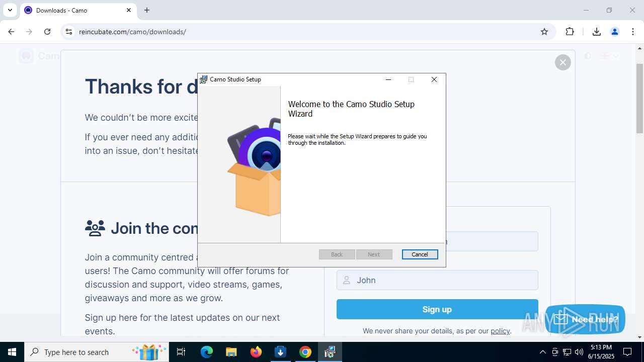The height and width of the screenshot is (362, 644).
Task: Close the Downloads - Camo tab
Action: pyautogui.click(x=129, y=10)
